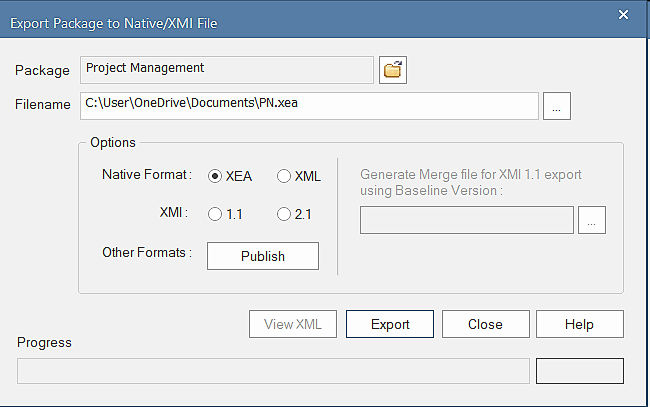This screenshot has height=407, width=650.
Task: Choose XMI version 2.1
Action: 284,213
